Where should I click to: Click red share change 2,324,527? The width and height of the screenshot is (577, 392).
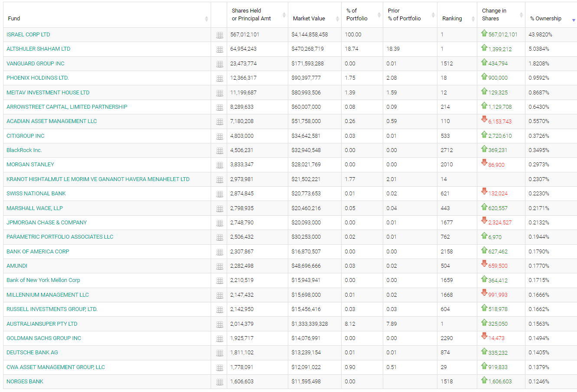tap(500, 223)
